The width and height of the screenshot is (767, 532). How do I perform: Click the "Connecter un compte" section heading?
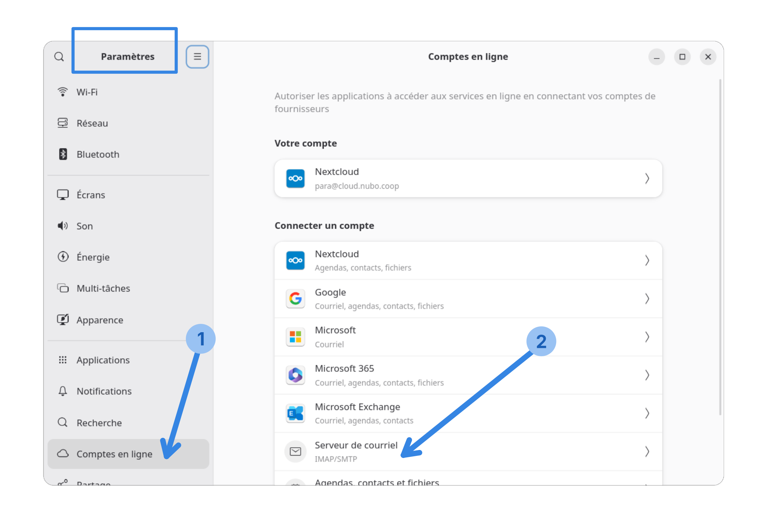pos(324,226)
